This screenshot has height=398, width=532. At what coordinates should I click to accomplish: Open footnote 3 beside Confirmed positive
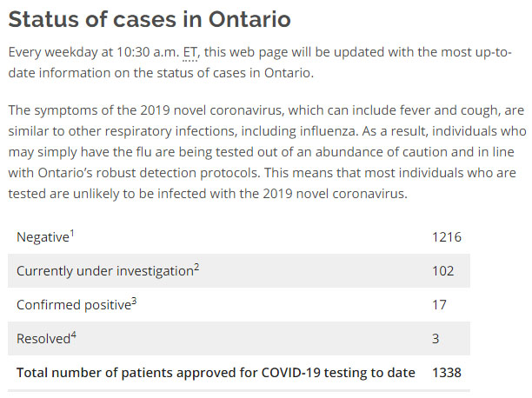tap(134, 300)
